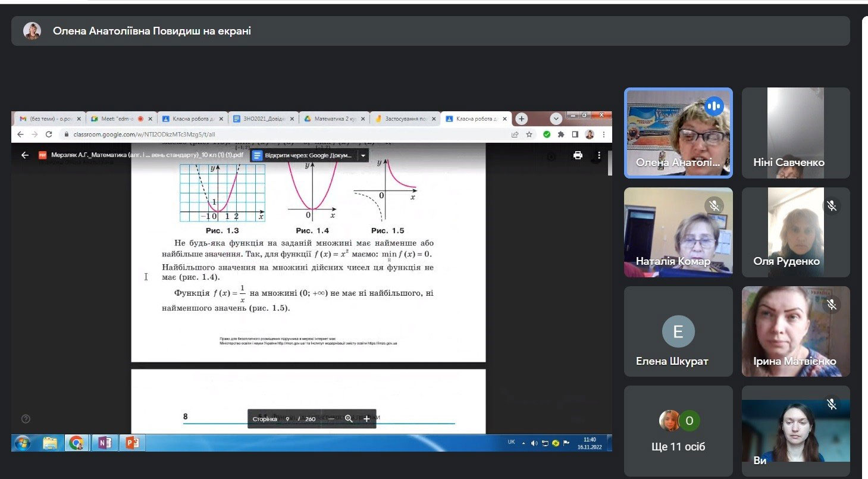868x479 pixels.
Task: Click the 'Рис. 1.4' figure caption
Action: pyautogui.click(x=312, y=230)
